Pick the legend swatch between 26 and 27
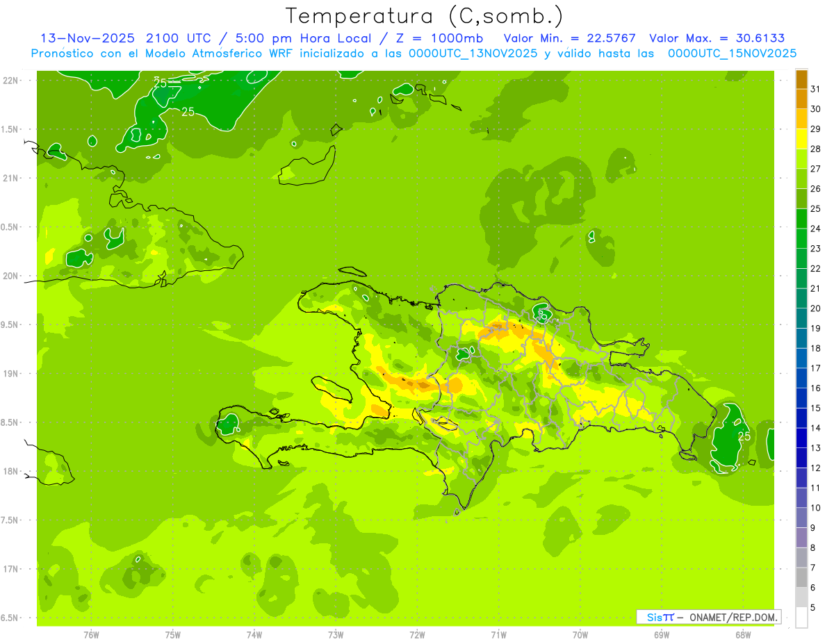The width and height of the screenshot is (834, 644). [802, 179]
